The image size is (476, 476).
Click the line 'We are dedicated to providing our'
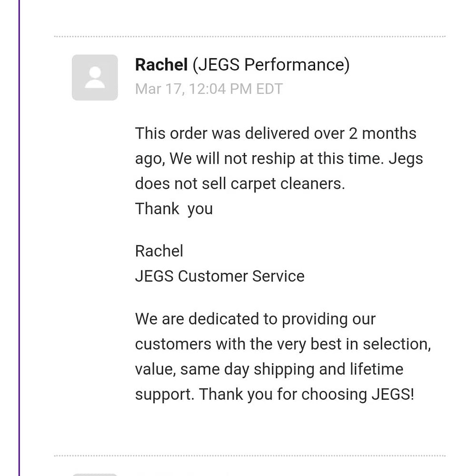(255, 319)
